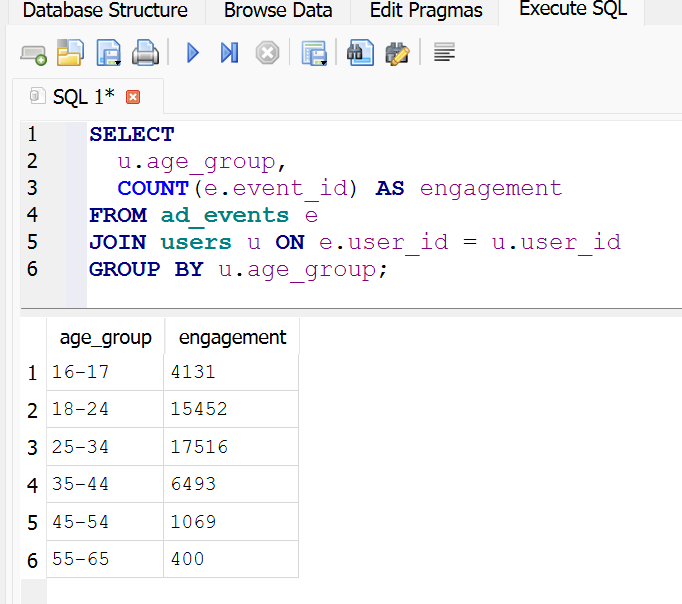Select the SQL 1 editor tab

(82, 97)
